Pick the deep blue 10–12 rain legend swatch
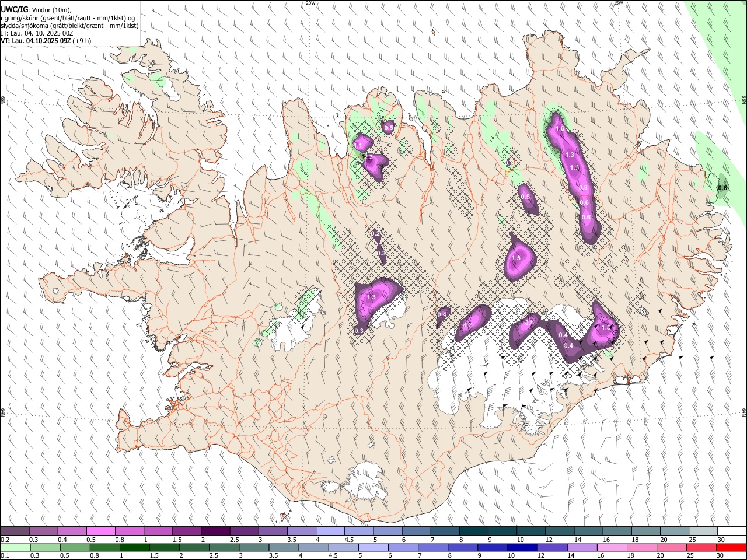The height and width of the screenshot is (560, 747). tap(523, 547)
